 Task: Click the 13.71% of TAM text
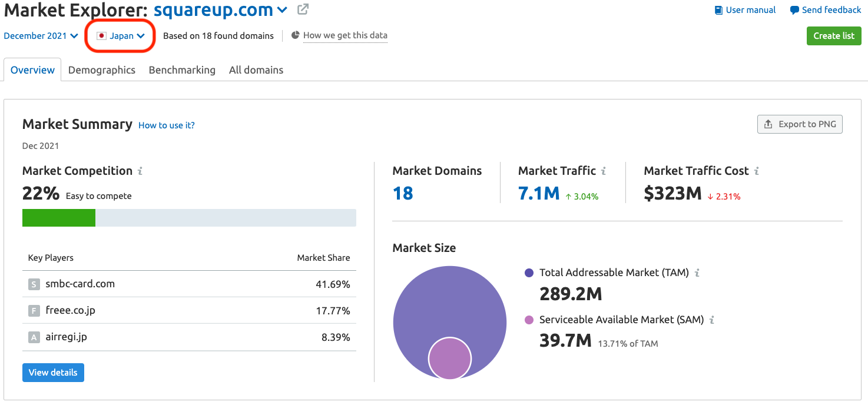point(628,344)
